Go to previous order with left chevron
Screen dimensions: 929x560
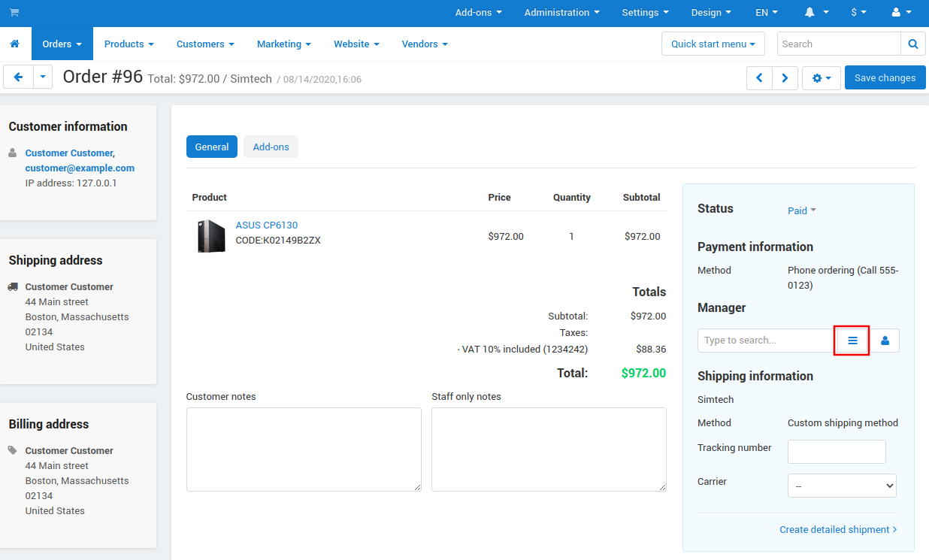[x=759, y=78]
